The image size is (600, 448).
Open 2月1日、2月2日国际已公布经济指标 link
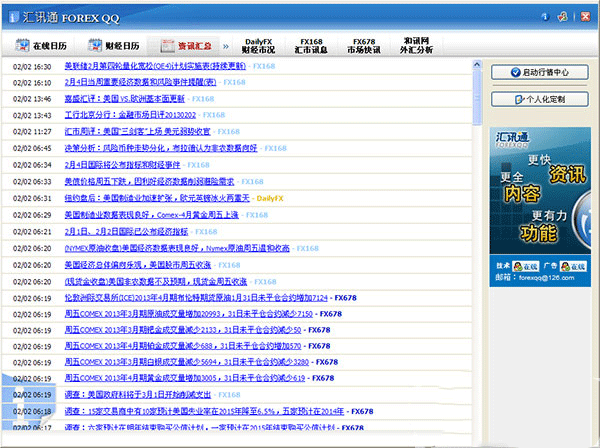pyautogui.click(x=126, y=231)
